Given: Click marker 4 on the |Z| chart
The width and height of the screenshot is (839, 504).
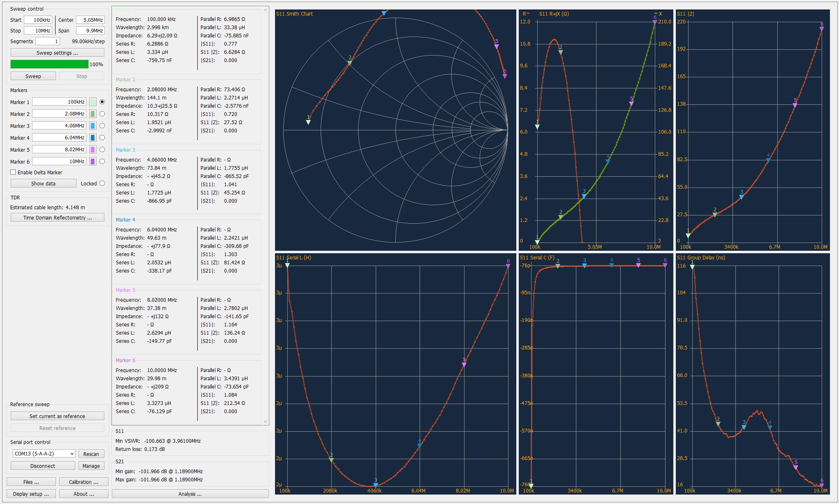Looking at the screenshot, I should point(768,160).
